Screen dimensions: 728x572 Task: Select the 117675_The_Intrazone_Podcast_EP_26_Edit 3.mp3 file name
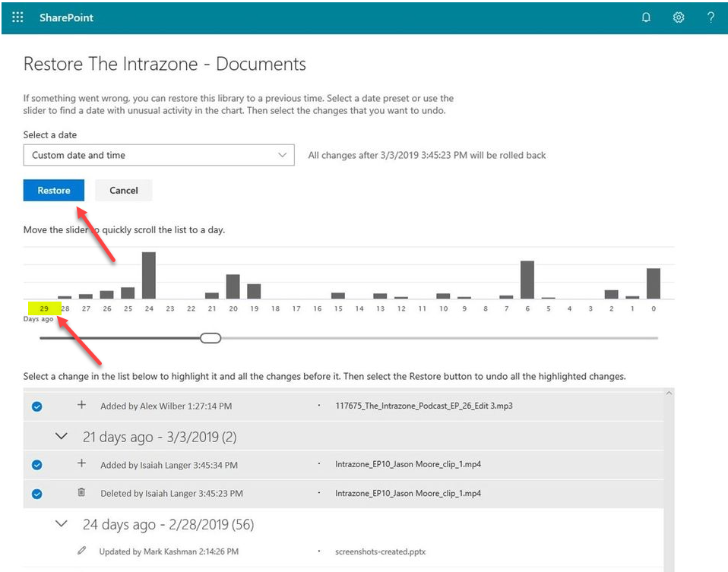click(x=424, y=406)
